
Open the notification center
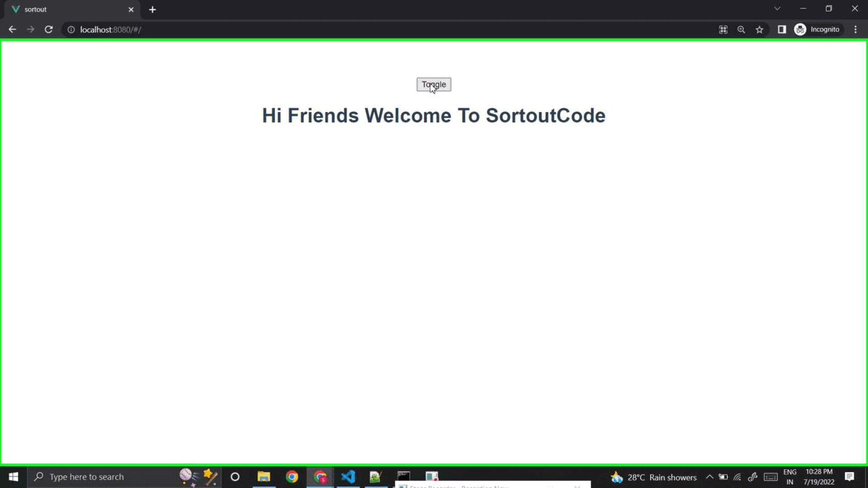tap(850, 477)
